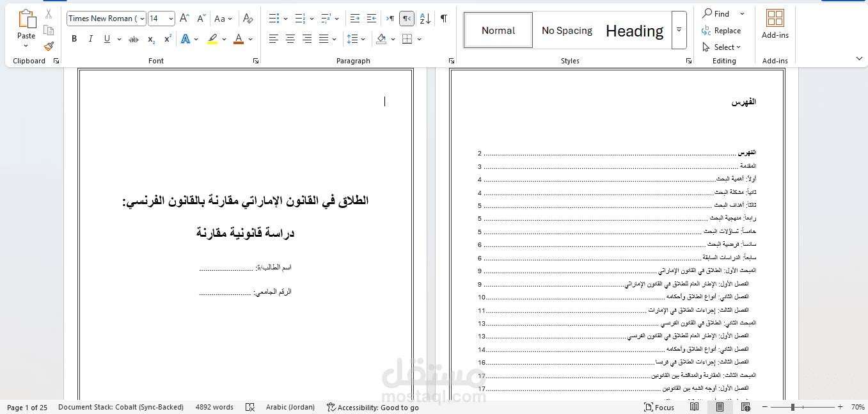Screen dimensions: 868x414
Task: Click the Borders icon
Action: [407, 39]
